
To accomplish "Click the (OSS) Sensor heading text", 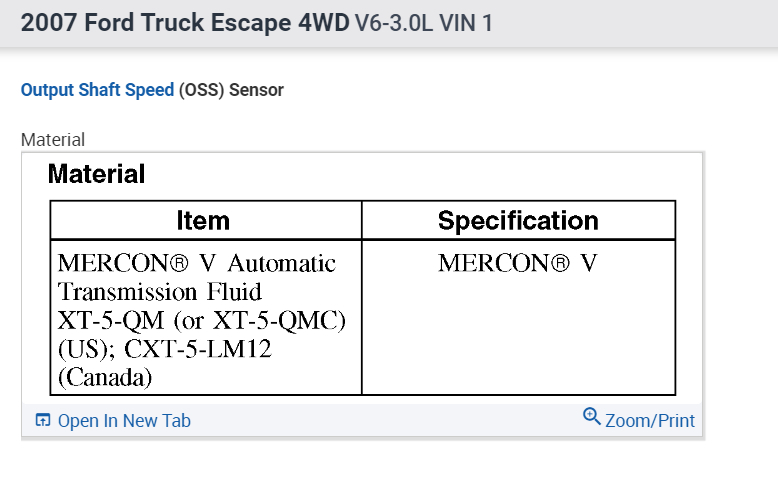I will pos(231,90).
